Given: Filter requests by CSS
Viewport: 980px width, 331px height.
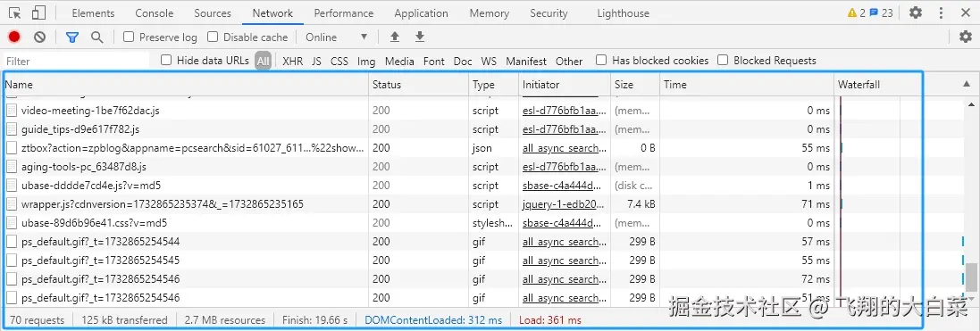Looking at the screenshot, I should [339, 62].
